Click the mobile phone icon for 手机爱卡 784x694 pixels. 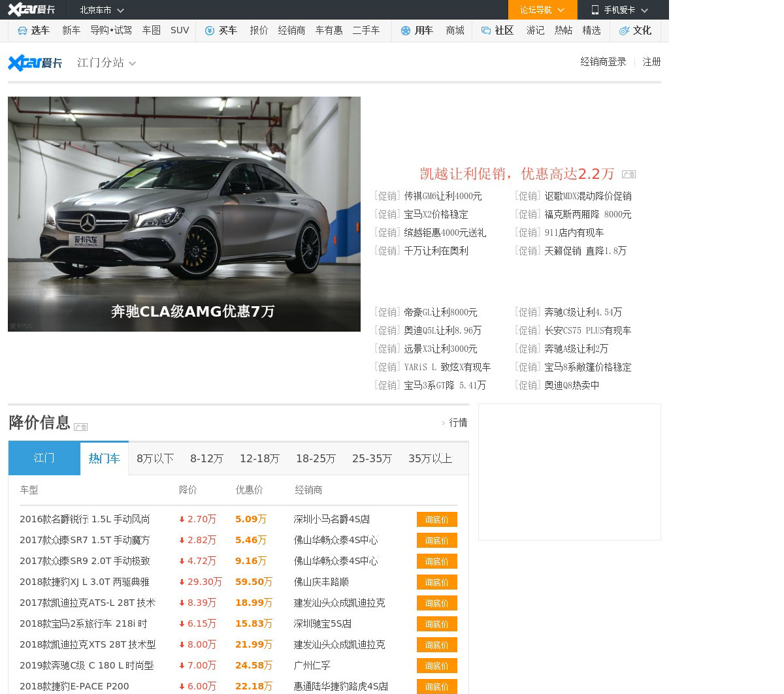(x=595, y=10)
